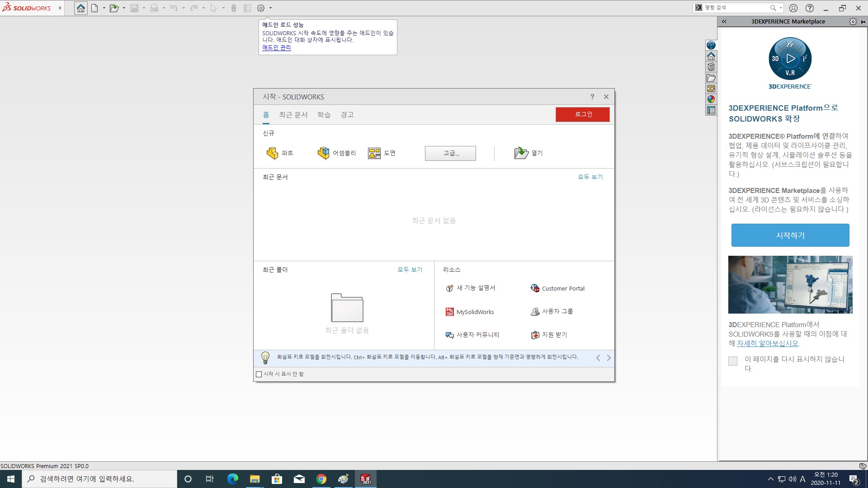Show the previous tip arrow

[598, 358]
